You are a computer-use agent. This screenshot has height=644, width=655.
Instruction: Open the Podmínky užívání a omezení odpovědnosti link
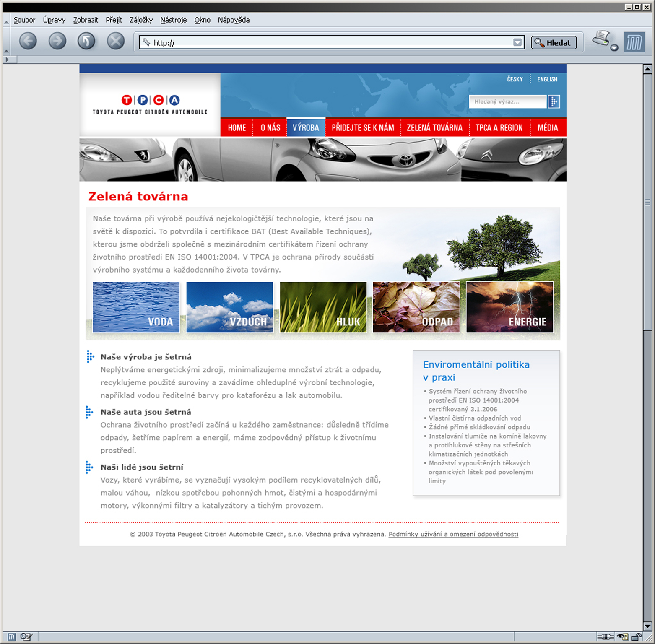453,534
